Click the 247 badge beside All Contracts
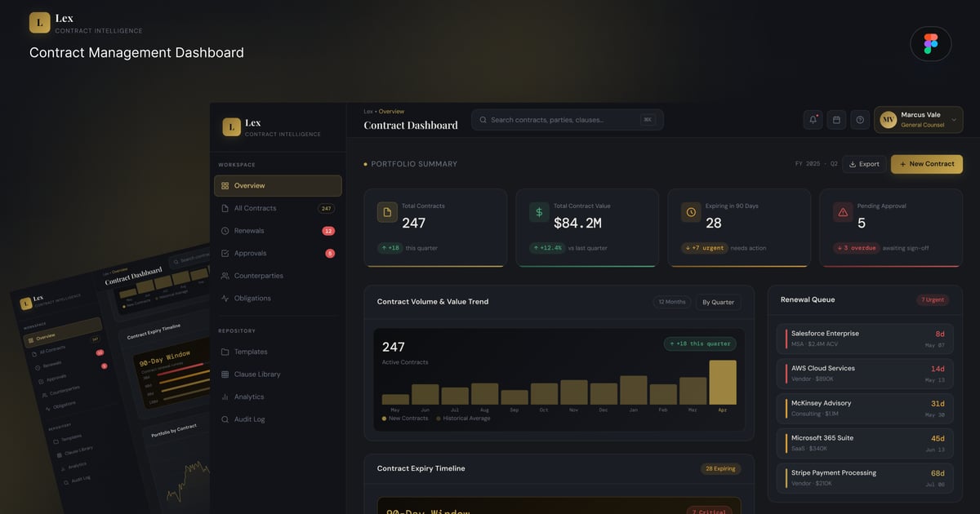The width and height of the screenshot is (980, 514). click(x=326, y=208)
